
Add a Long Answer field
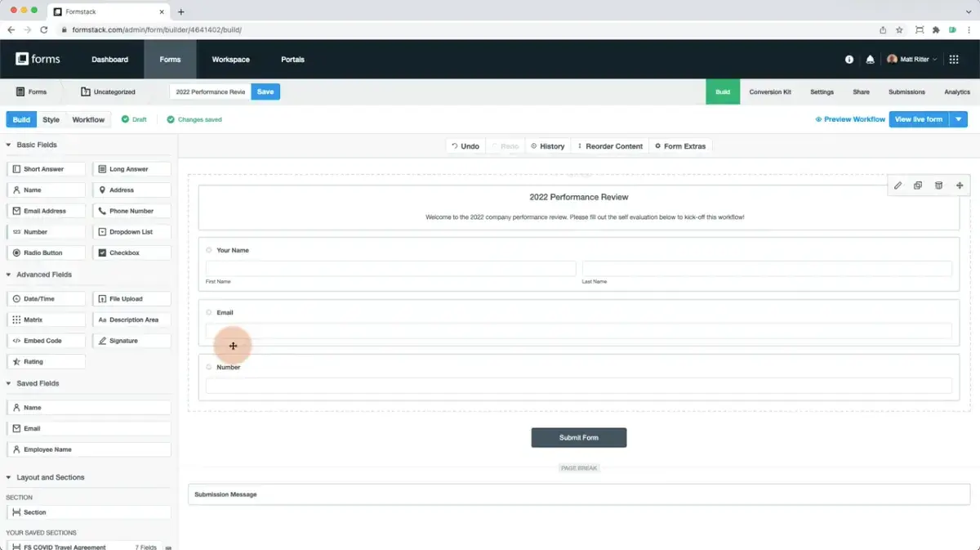point(131,169)
